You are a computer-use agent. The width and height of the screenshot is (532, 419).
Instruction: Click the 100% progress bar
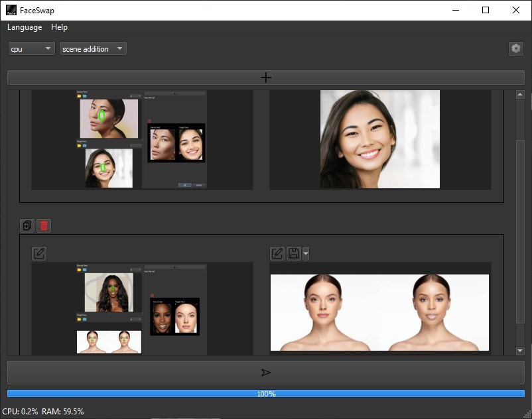265,394
